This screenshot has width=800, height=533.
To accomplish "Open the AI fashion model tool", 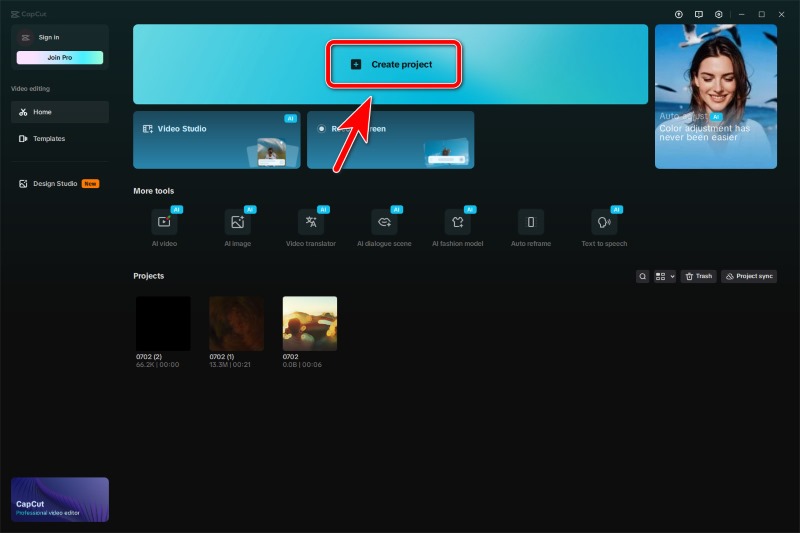I will coord(458,227).
